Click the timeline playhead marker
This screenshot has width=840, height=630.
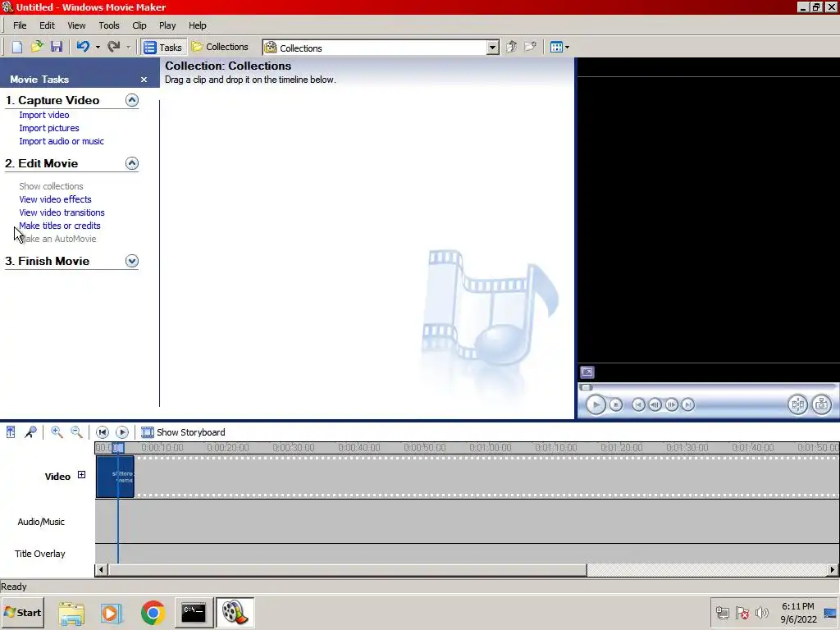click(118, 447)
